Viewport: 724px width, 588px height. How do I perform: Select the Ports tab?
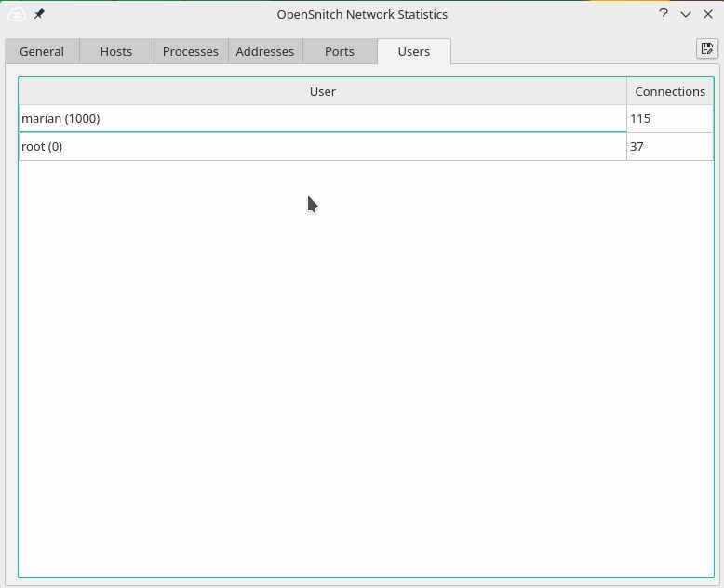click(340, 51)
